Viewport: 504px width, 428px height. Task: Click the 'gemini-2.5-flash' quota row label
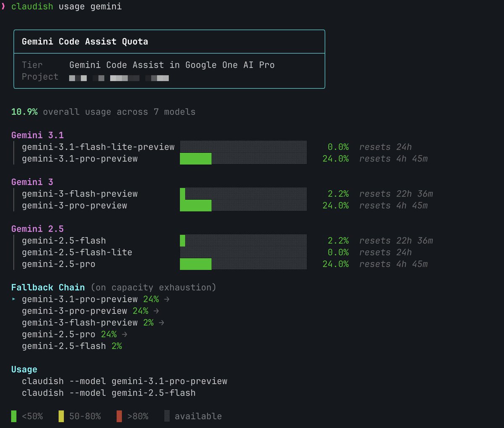click(64, 241)
